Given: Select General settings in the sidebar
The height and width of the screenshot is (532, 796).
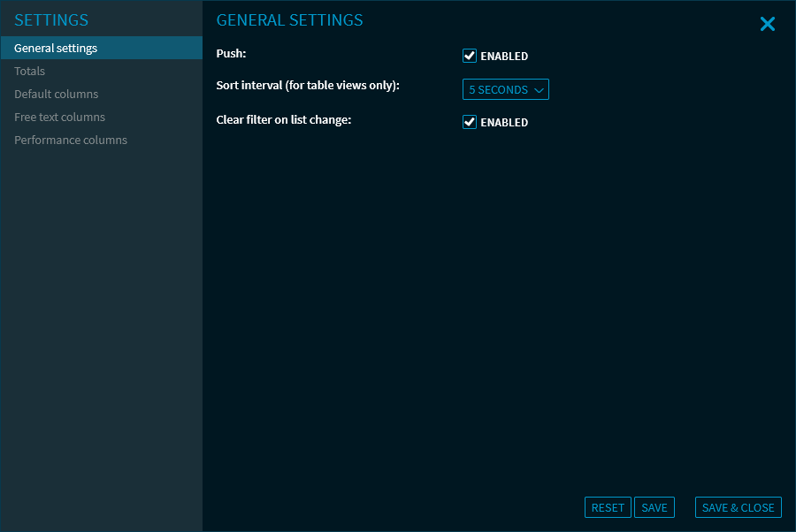Looking at the screenshot, I should pyautogui.click(x=56, y=48).
